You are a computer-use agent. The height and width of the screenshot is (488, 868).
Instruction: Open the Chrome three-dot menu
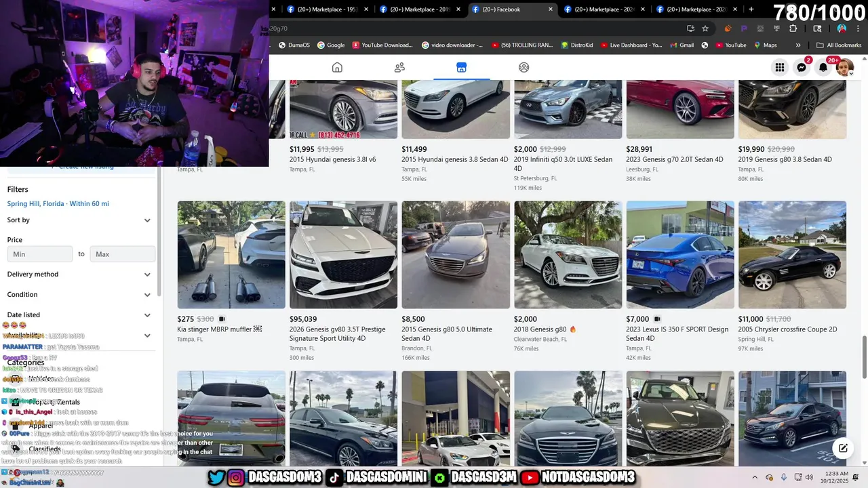pyautogui.click(x=858, y=28)
